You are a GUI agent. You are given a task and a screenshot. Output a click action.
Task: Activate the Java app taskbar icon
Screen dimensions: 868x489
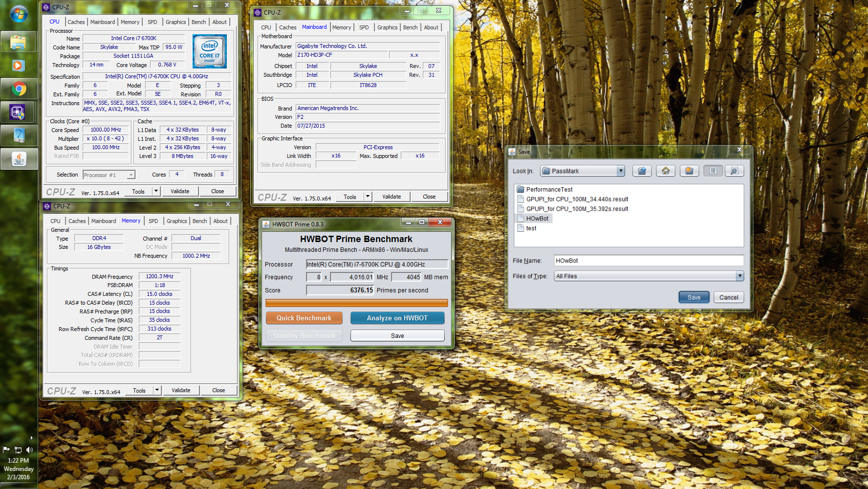pos(19,159)
